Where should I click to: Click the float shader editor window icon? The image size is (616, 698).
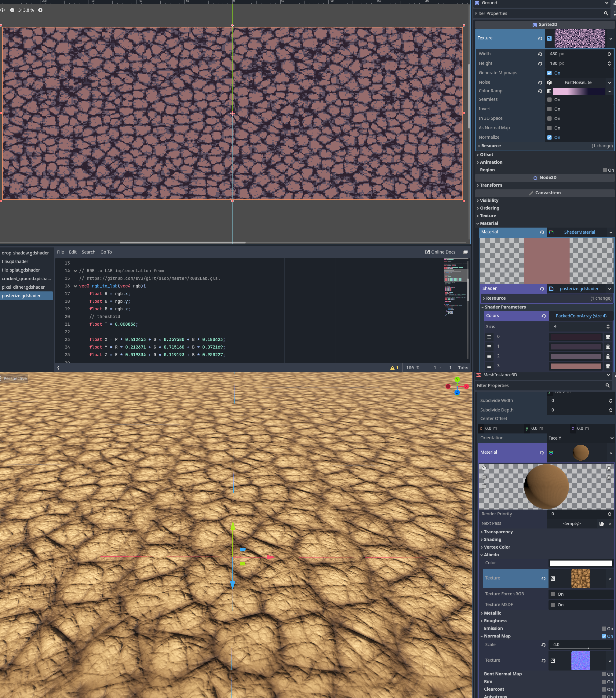[x=465, y=252]
